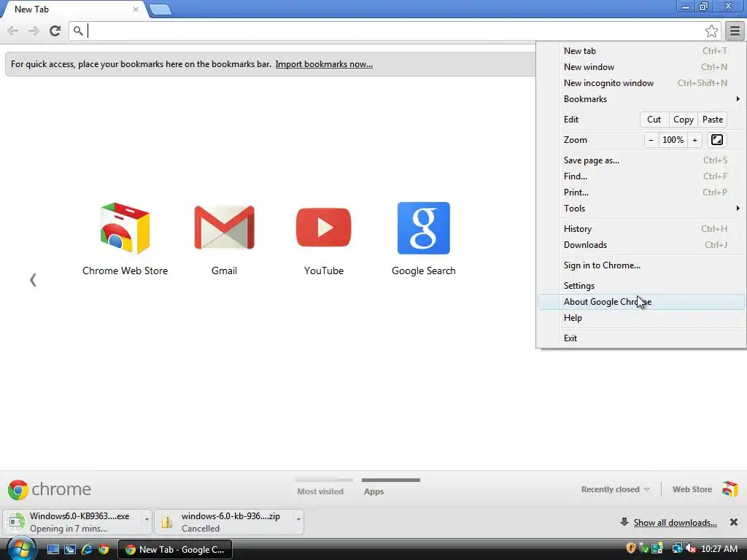The image size is (747, 560).
Task: Click the fullscreen icon next to Zoom
Action: [x=716, y=140]
